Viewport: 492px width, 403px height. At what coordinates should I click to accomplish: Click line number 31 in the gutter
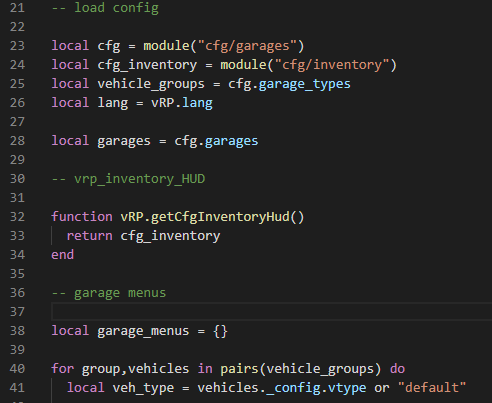[x=17, y=198]
